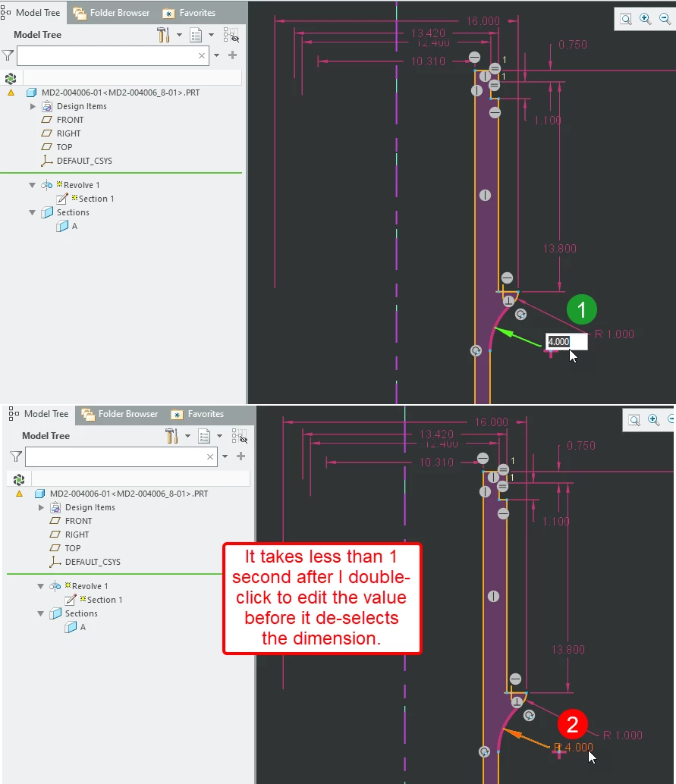The height and width of the screenshot is (784, 676).
Task: Collapse Sections node in lower Model Tree
Action: (x=41, y=613)
